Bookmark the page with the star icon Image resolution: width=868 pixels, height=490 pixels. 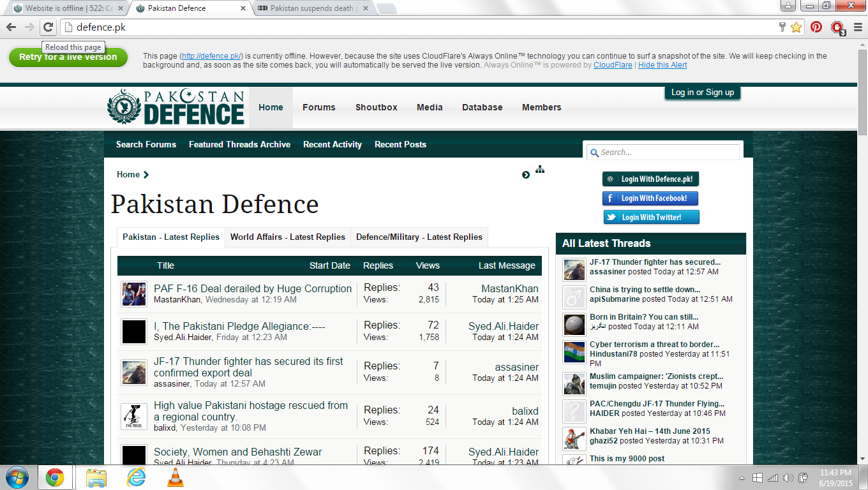click(796, 27)
